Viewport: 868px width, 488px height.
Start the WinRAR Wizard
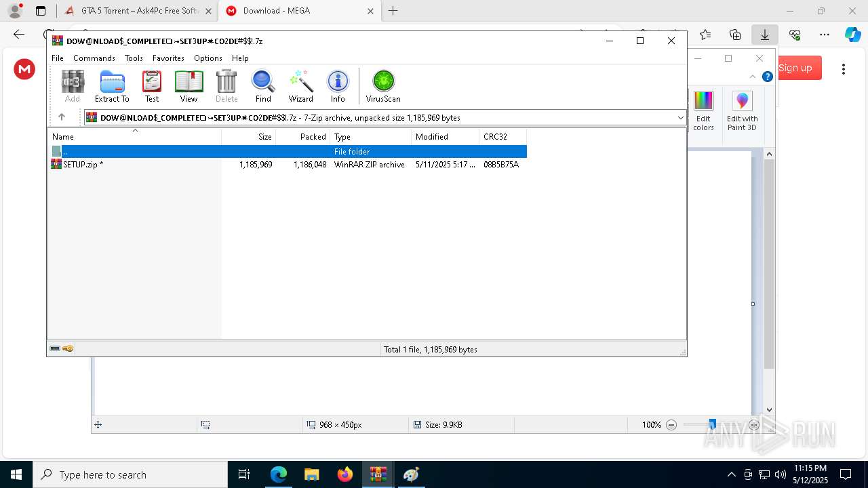point(300,86)
